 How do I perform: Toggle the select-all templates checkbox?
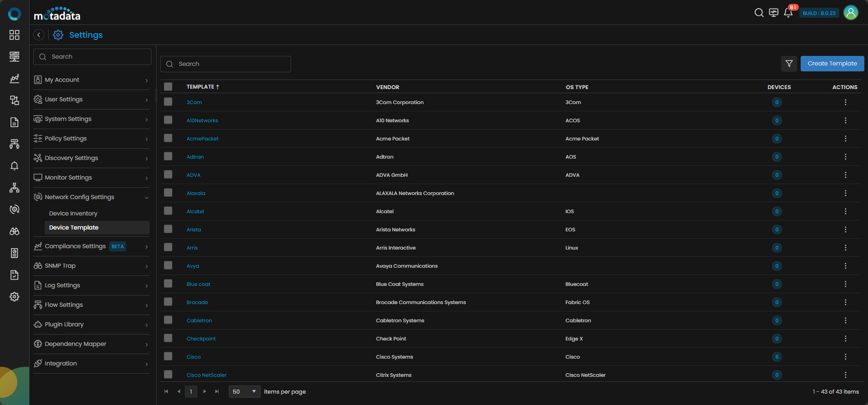[168, 86]
